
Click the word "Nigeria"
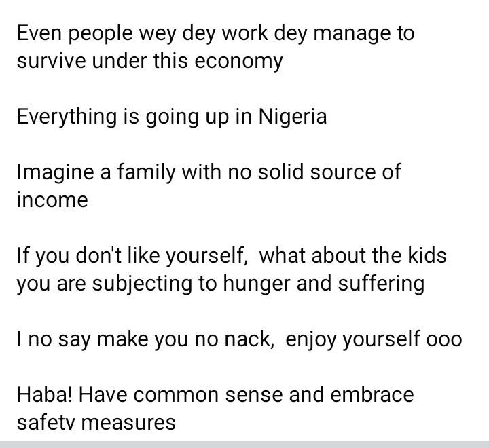click(x=292, y=116)
